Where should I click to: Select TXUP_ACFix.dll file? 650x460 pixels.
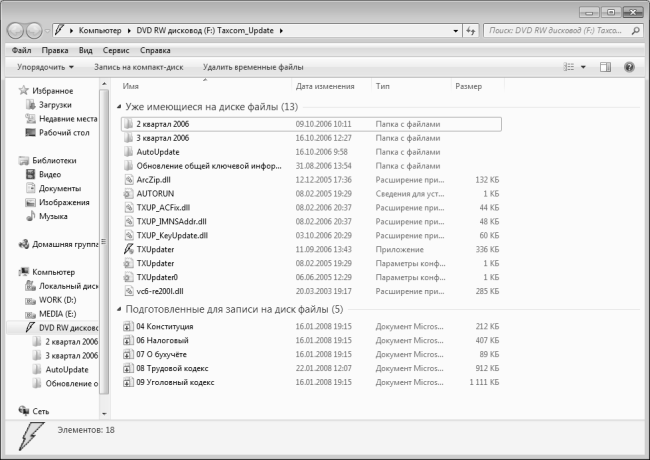pos(311,207)
